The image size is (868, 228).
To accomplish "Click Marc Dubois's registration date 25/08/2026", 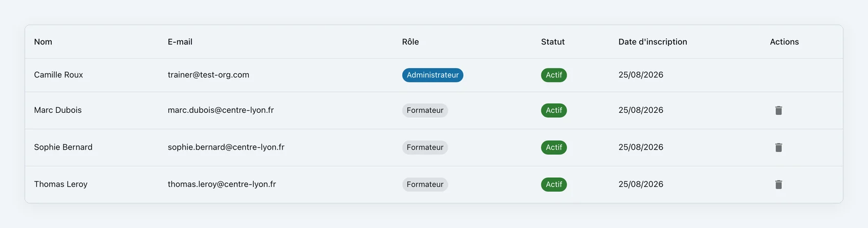I will pos(641,110).
